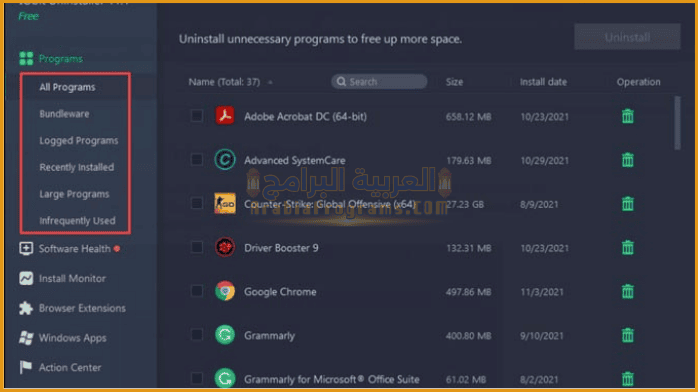698x392 pixels.
Task: Open Browser Extensions section
Action: [x=82, y=308]
